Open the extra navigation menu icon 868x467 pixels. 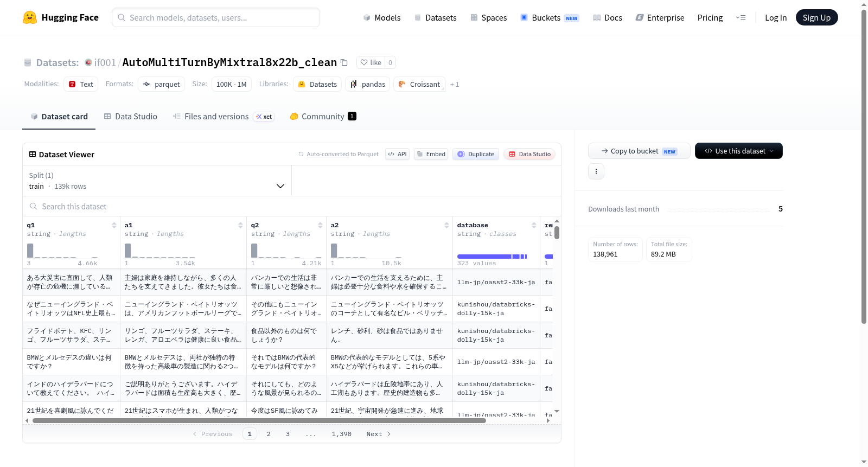click(x=741, y=17)
